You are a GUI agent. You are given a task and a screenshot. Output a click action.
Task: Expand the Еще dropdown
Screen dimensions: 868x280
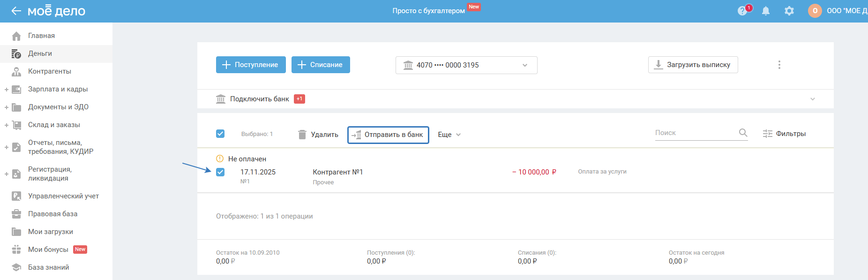(x=449, y=135)
